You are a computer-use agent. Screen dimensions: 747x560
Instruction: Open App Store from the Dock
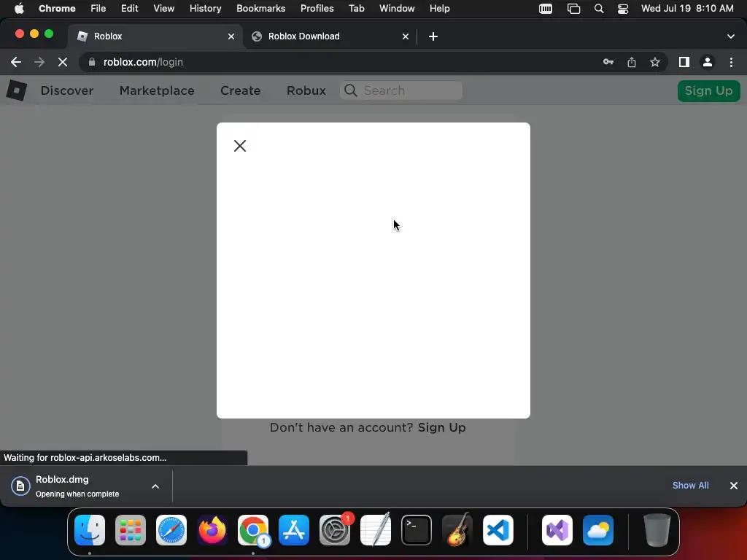tap(294, 530)
